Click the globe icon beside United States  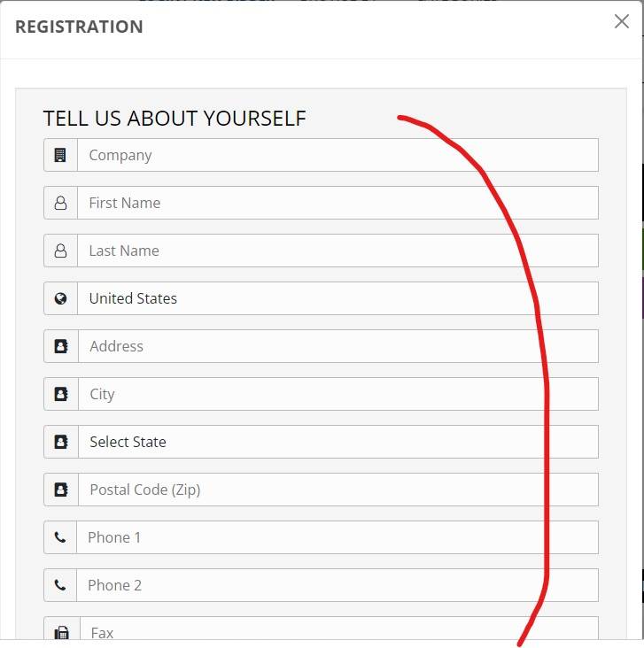pos(60,298)
